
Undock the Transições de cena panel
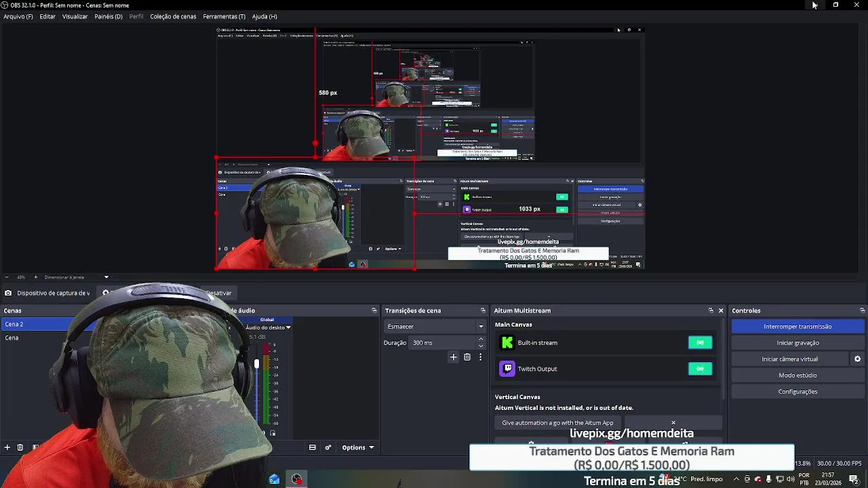(483, 310)
